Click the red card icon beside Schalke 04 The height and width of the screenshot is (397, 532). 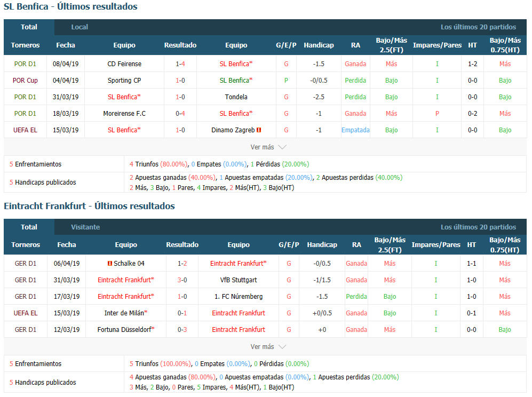109,263
